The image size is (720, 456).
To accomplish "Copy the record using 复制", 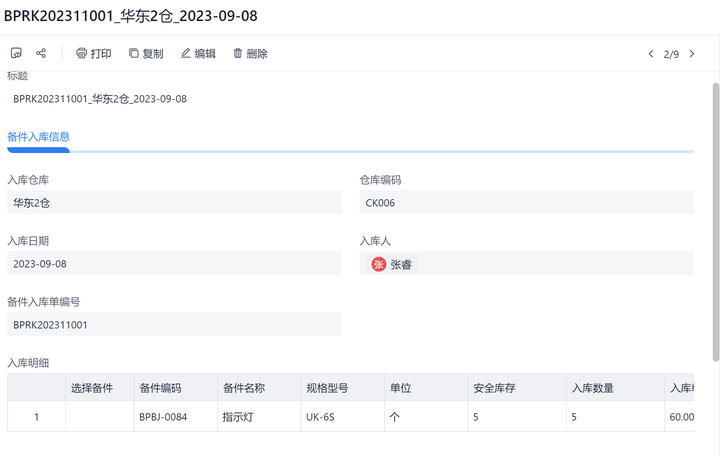I will point(146,54).
